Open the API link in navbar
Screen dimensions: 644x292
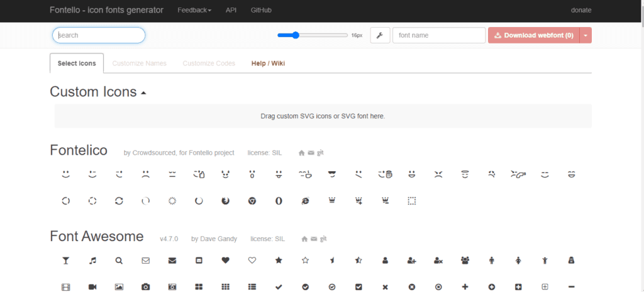click(231, 10)
